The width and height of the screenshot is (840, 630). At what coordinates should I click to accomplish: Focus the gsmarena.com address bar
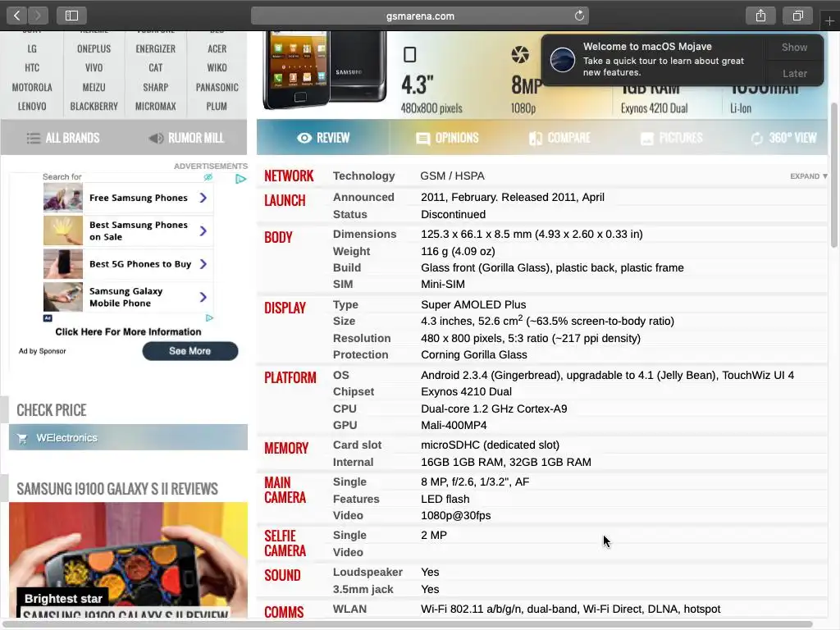420,16
